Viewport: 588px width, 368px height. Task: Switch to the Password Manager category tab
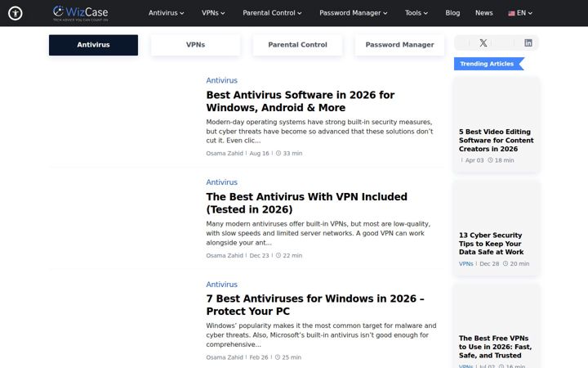coord(399,45)
